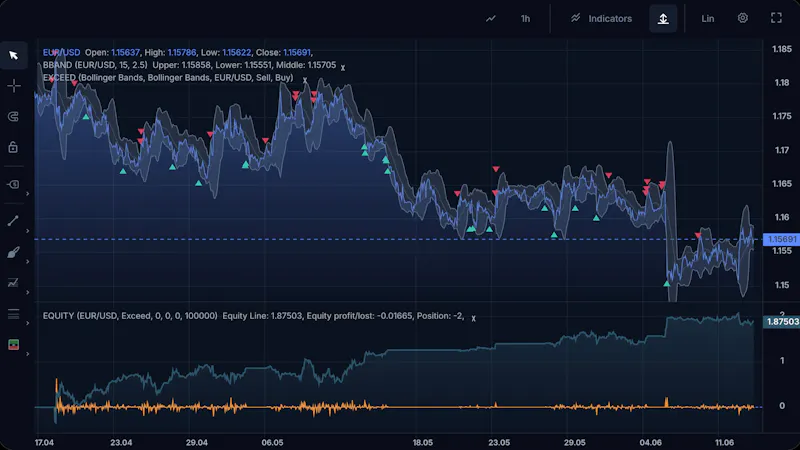Click the 04.06 date label
This screenshot has height=450, width=800.
coord(651,442)
